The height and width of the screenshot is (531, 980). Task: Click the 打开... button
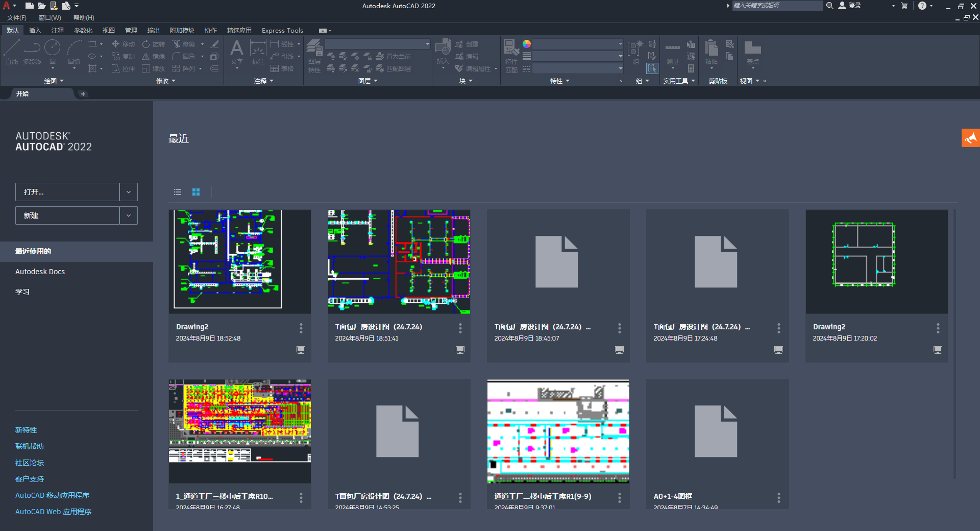pos(67,192)
